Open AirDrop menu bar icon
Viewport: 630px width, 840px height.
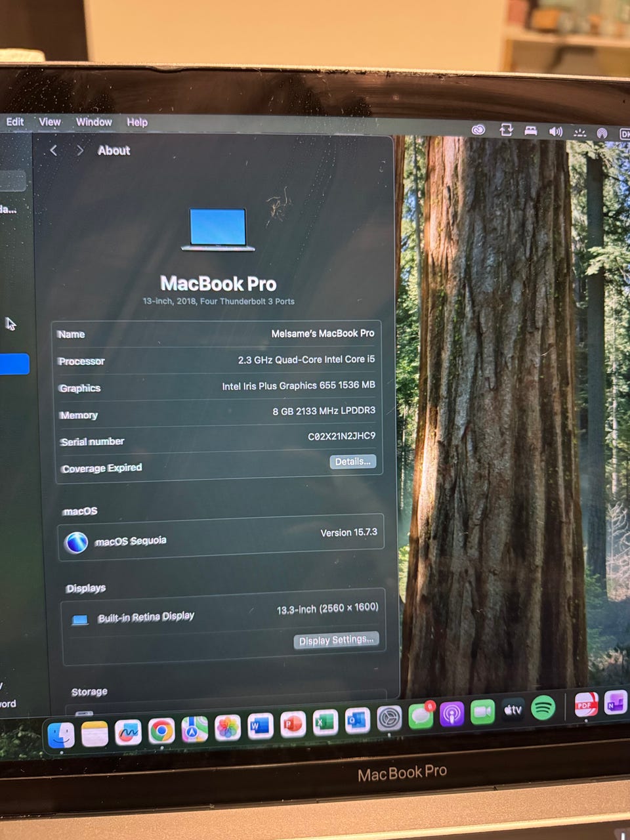[602, 133]
